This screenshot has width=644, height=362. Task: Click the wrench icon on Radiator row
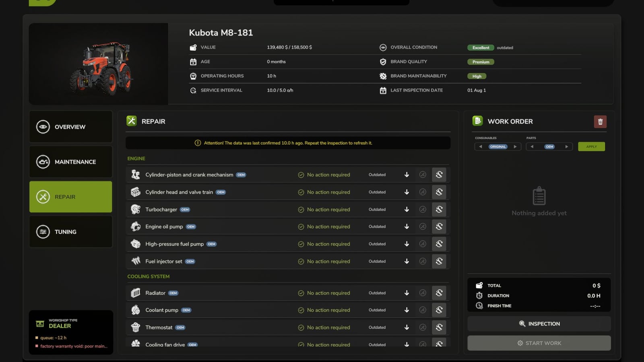pyautogui.click(x=439, y=293)
